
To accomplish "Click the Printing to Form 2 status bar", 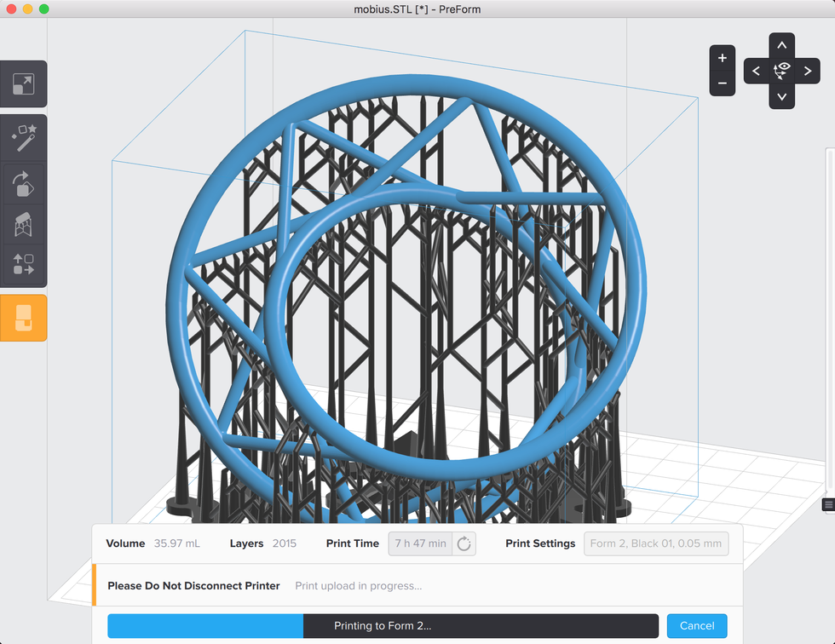I will point(481,625).
